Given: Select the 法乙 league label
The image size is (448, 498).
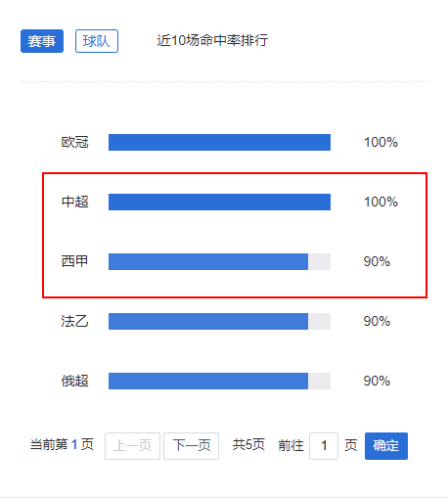Looking at the screenshot, I should [x=74, y=321].
